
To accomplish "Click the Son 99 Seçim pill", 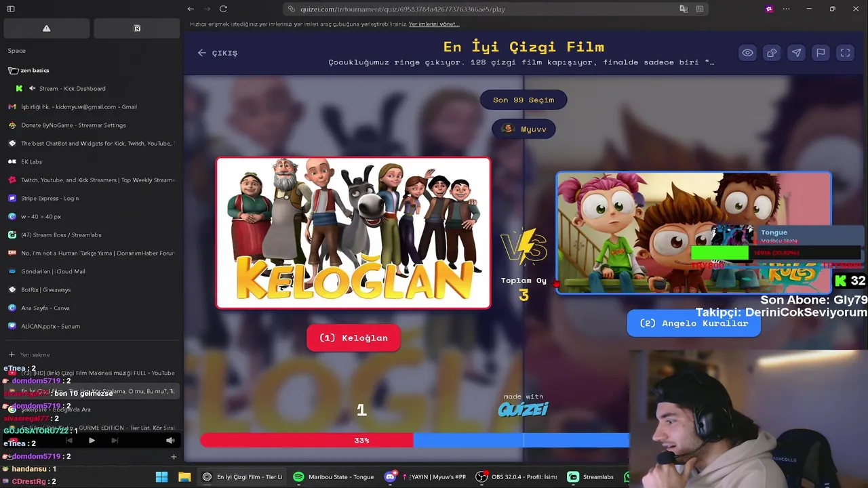I will (x=524, y=100).
